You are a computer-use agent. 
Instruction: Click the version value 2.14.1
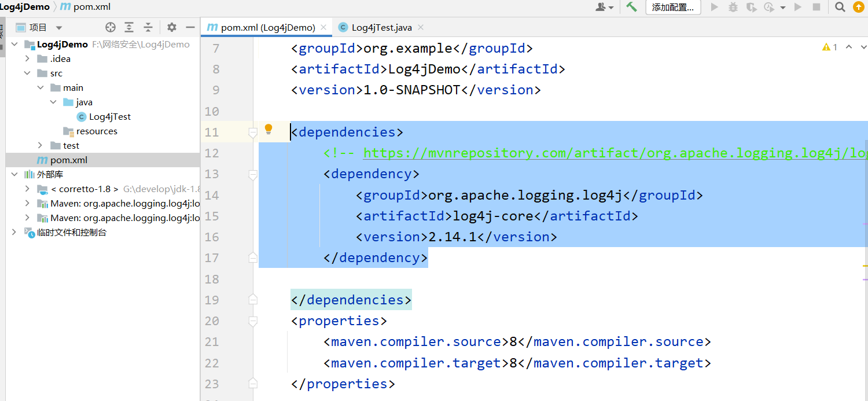453,237
